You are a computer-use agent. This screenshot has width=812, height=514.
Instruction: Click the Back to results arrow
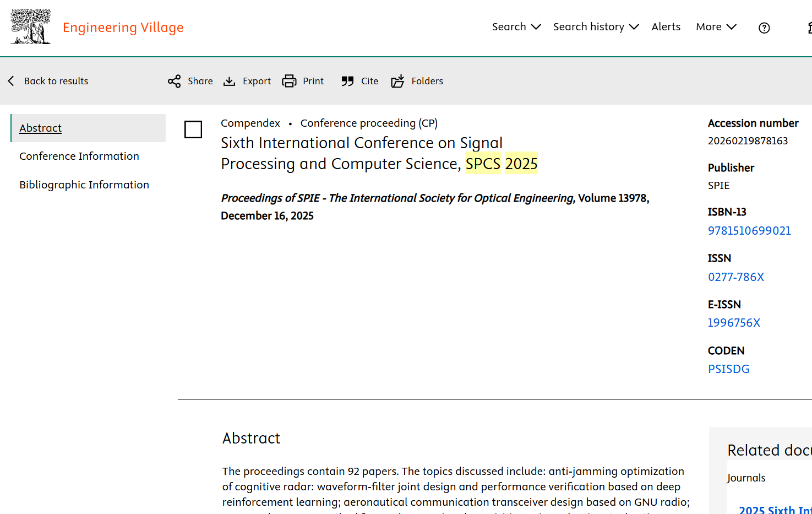pyautogui.click(x=11, y=81)
